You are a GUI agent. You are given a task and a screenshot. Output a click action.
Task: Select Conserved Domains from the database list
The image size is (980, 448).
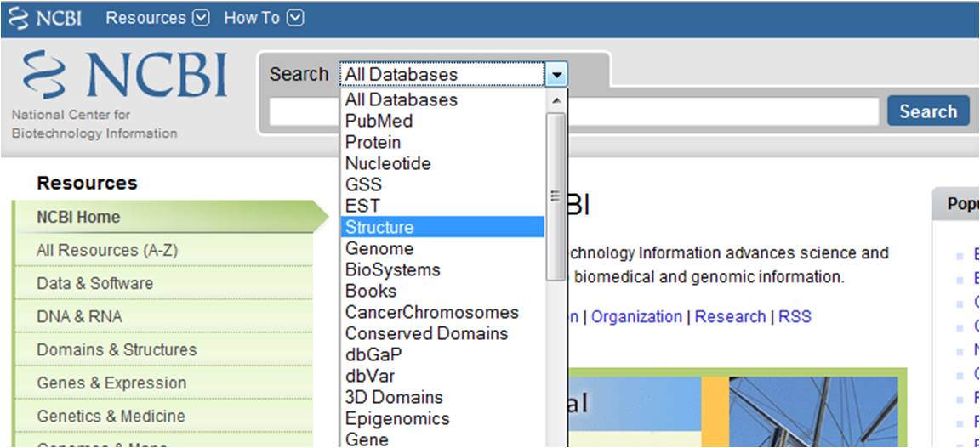[x=443, y=333]
